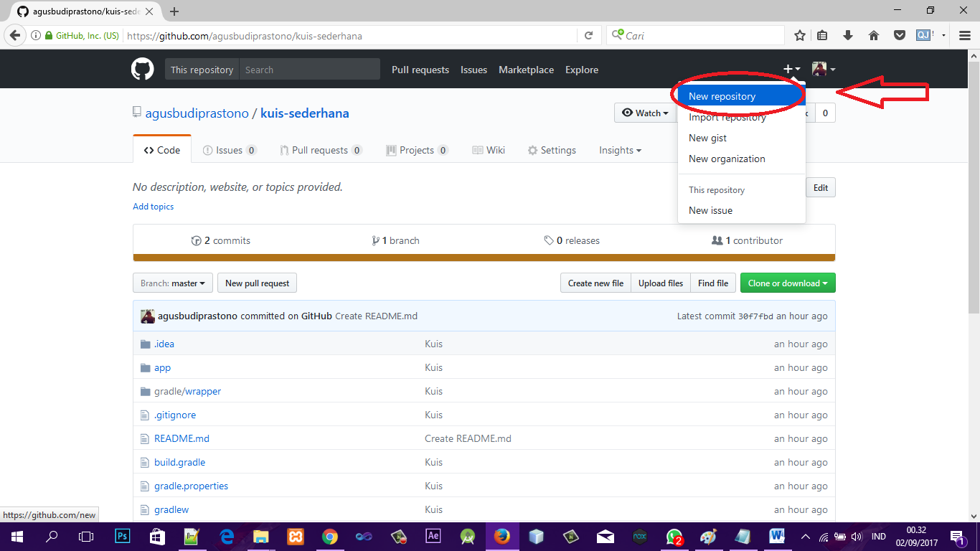This screenshot has width=980, height=551.
Task: Reload the page
Action: tap(588, 34)
